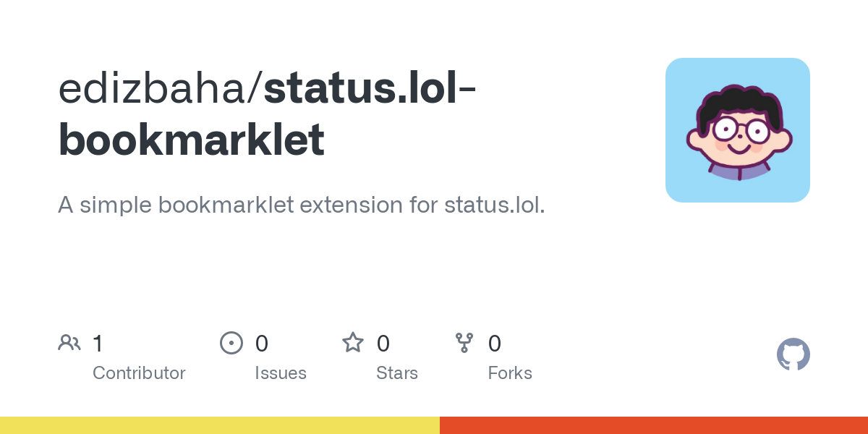Click the GitHub octocat logo

click(793, 354)
